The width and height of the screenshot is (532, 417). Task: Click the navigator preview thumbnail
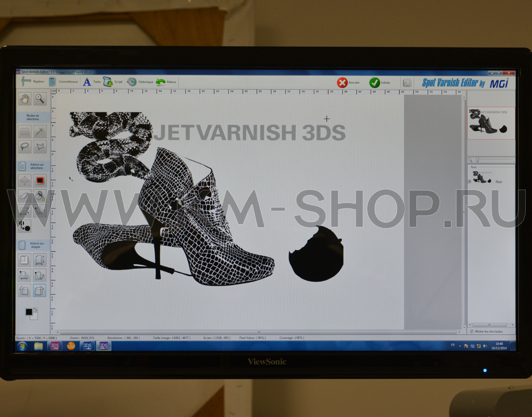click(x=491, y=123)
